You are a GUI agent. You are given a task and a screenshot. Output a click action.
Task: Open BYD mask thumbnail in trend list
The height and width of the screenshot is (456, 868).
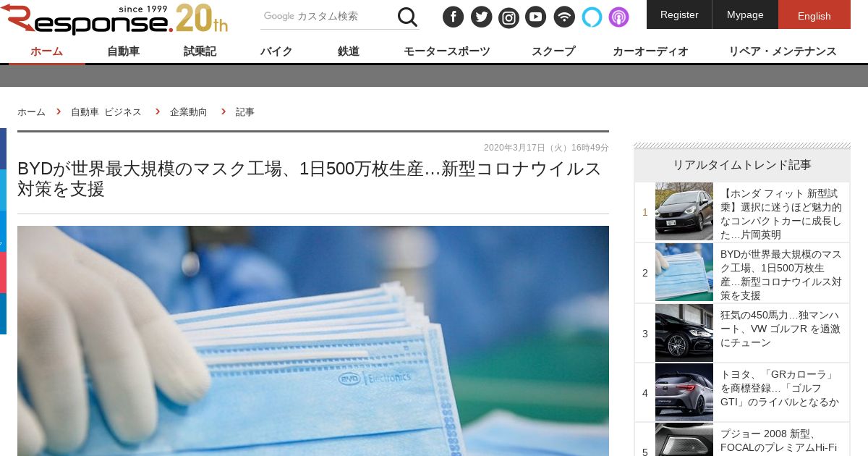[x=684, y=272]
